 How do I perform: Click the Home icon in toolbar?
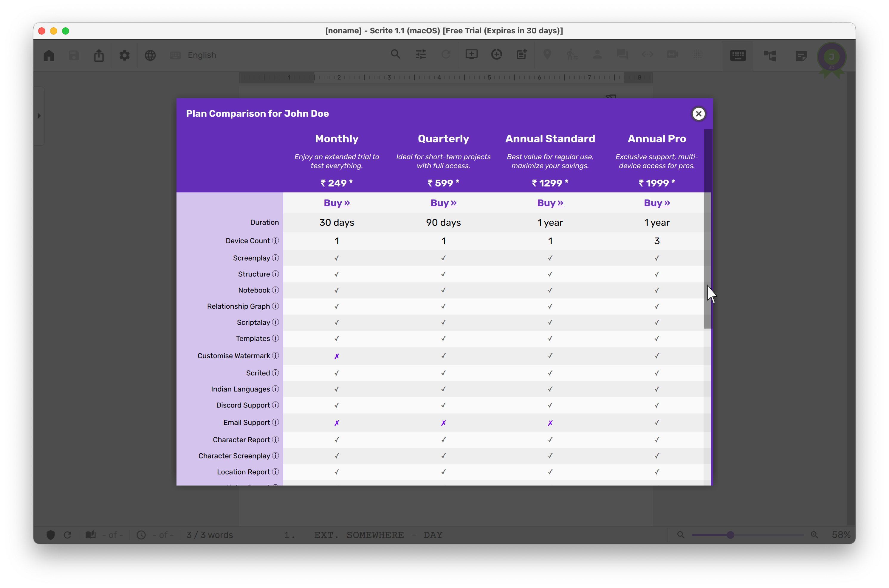pyautogui.click(x=49, y=55)
